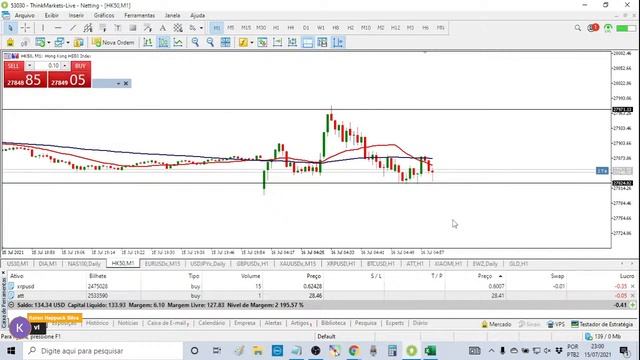Open the Arquivo menu
The width and height of the screenshot is (640, 360).
click(x=24, y=15)
